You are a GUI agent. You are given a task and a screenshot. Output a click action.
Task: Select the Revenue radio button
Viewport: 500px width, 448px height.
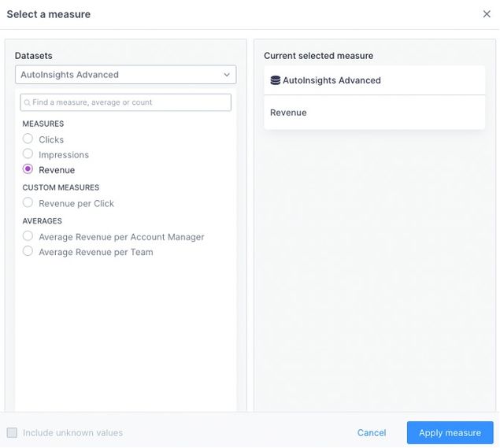pyautogui.click(x=28, y=169)
